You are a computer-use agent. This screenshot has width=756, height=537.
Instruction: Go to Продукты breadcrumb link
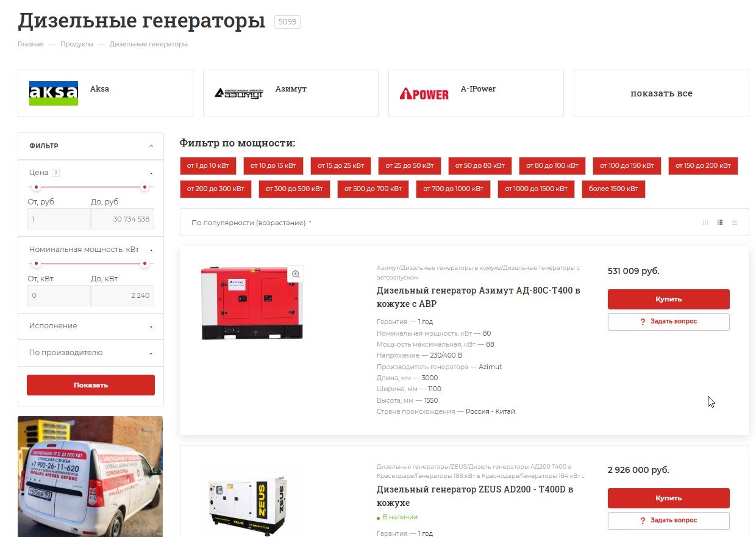tap(77, 44)
